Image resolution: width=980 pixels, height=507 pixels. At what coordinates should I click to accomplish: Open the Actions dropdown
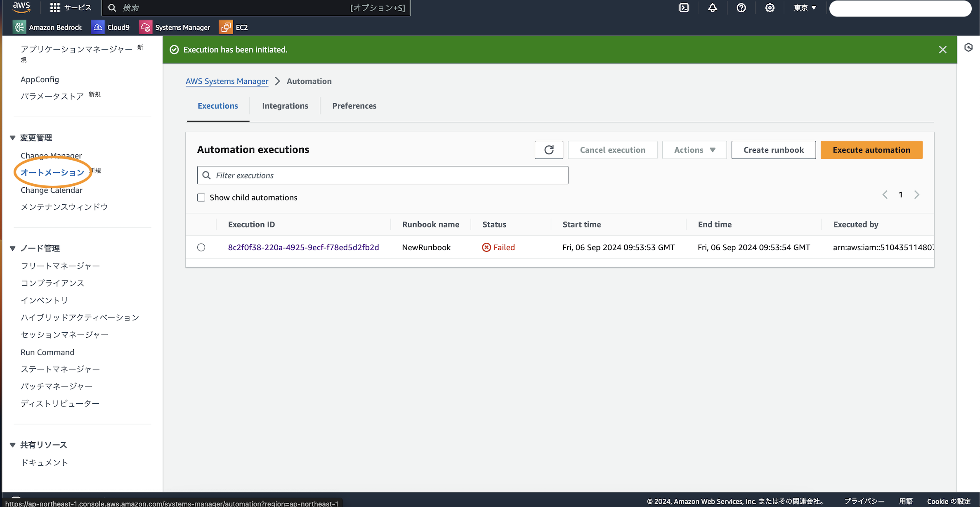(694, 149)
